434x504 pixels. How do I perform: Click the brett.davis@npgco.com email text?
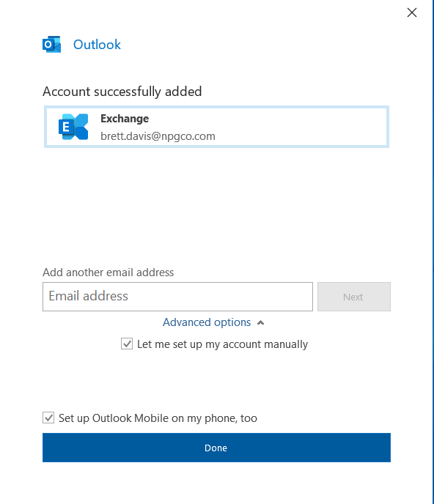tap(158, 136)
